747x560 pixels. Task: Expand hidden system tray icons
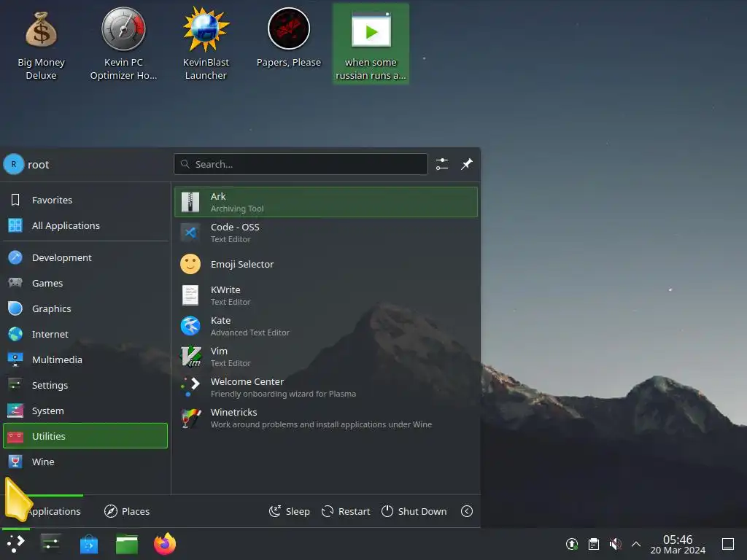click(636, 544)
